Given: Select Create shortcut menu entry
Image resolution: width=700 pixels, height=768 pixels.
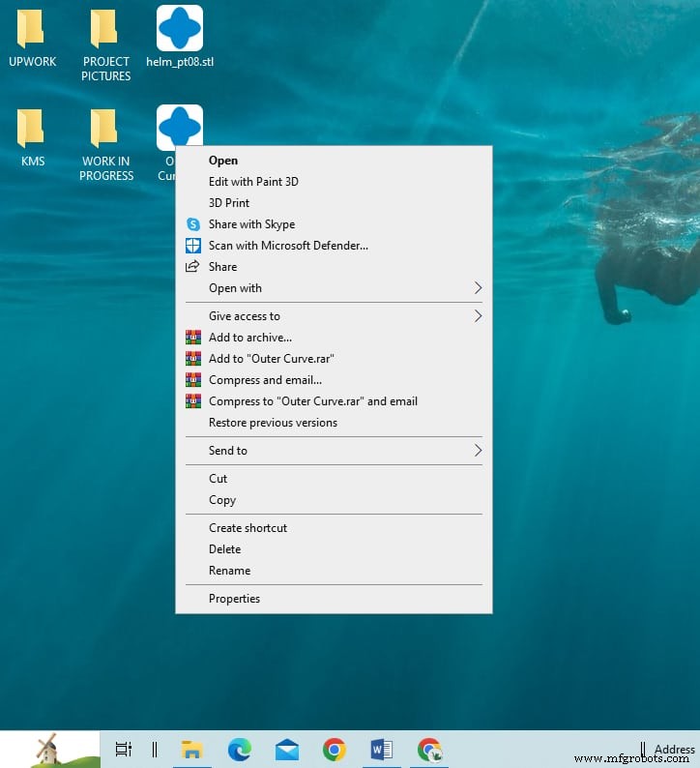Looking at the screenshot, I should (334, 528).
